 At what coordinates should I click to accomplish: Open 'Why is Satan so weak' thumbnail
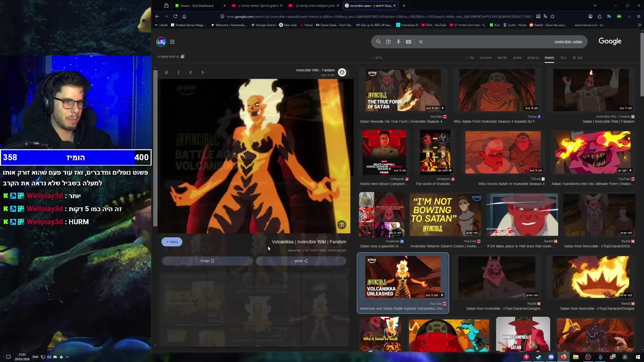[x=380, y=334]
